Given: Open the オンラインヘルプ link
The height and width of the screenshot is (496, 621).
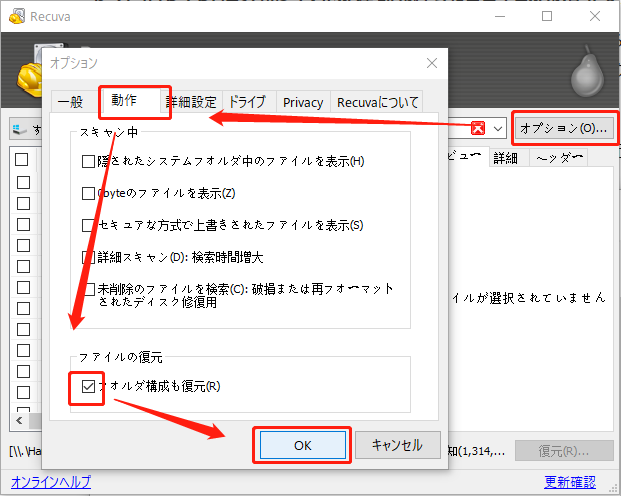Looking at the screenshot, I should [x=51, y=482].
